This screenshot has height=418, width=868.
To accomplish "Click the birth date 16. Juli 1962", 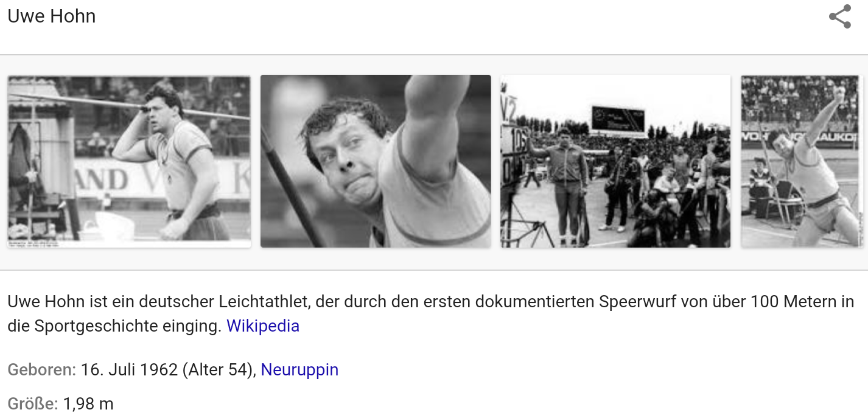I will (129, 369).
